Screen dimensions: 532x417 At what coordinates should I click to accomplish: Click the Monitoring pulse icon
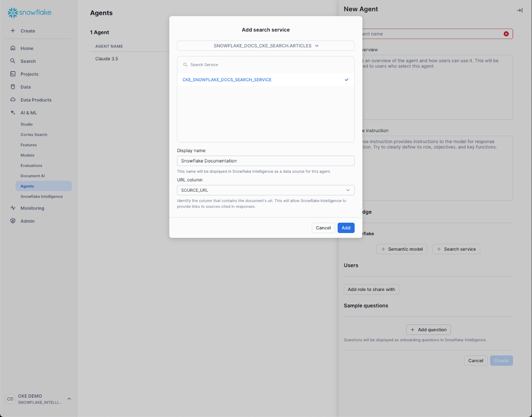[x=13, y=208]
